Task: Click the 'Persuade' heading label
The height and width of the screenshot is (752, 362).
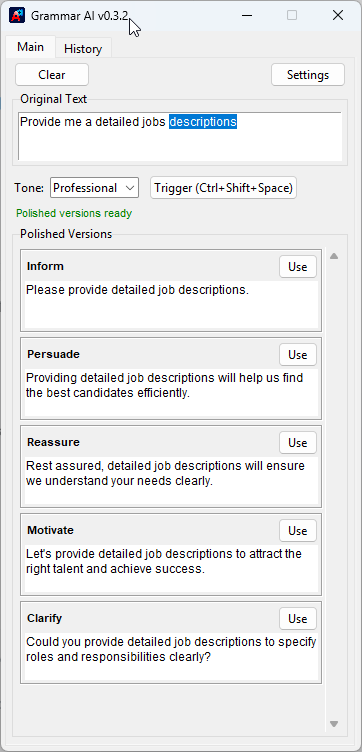Action: [53, 354]
